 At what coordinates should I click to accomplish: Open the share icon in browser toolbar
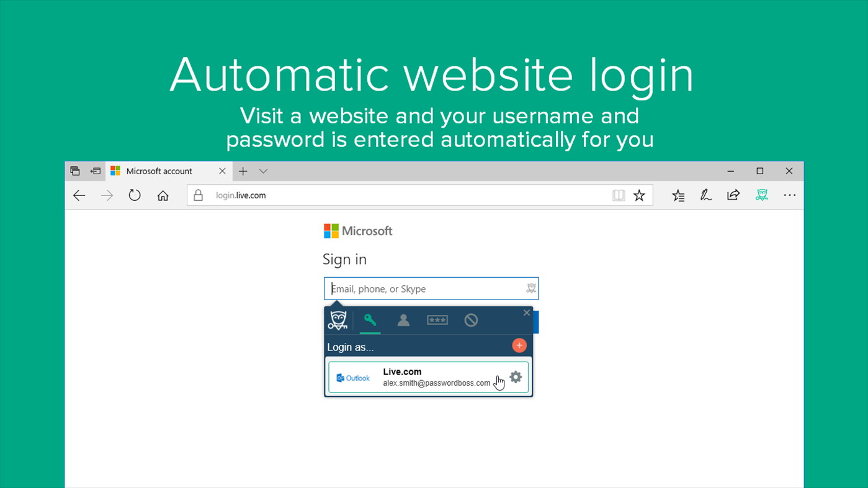(733, 195)
